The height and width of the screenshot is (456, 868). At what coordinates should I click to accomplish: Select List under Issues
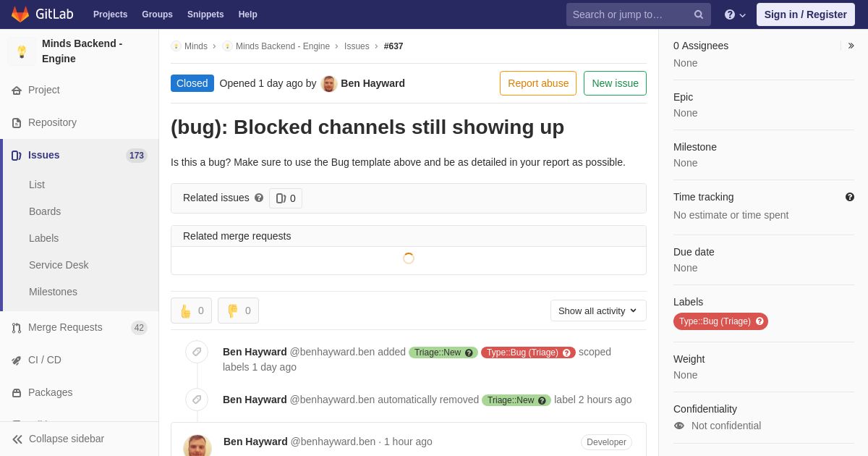coord(37,185)
